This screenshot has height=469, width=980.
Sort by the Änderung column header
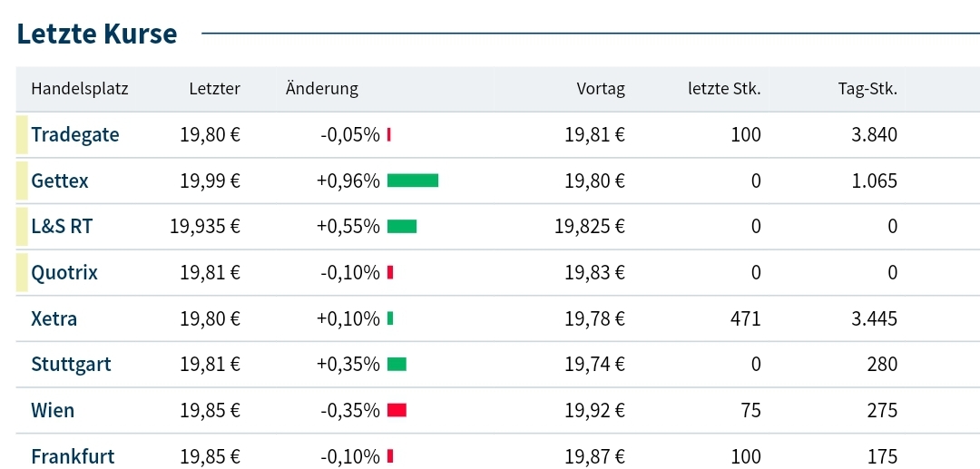point(322,89)
